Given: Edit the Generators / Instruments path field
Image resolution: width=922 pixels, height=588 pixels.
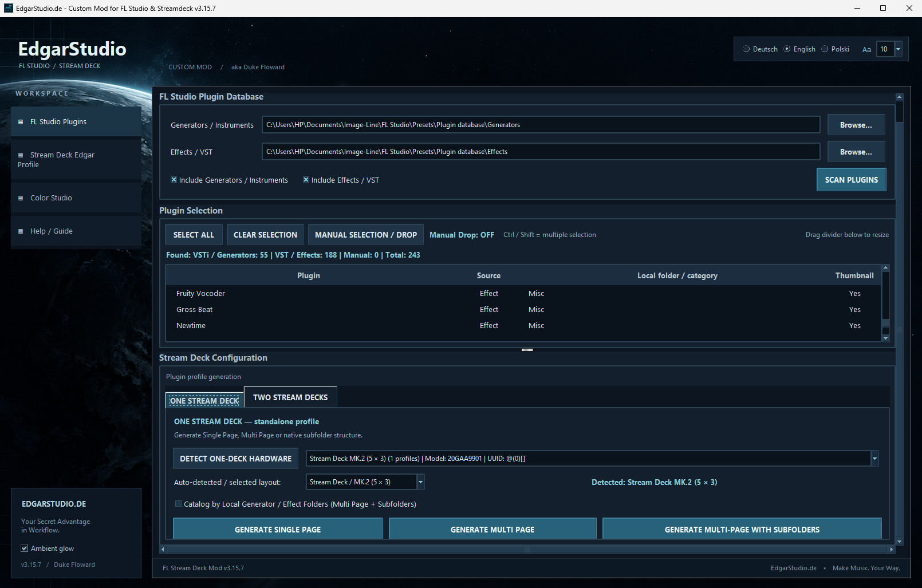Looking at the screenshot, I should point(541,125).
